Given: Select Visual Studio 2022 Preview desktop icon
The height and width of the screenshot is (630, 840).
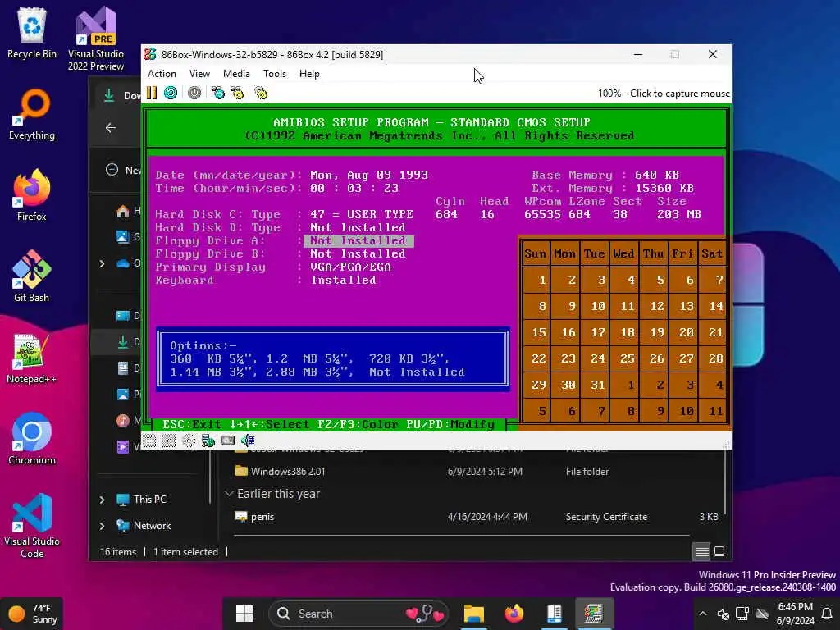Looking at the screenshot, I should [96, 39].
